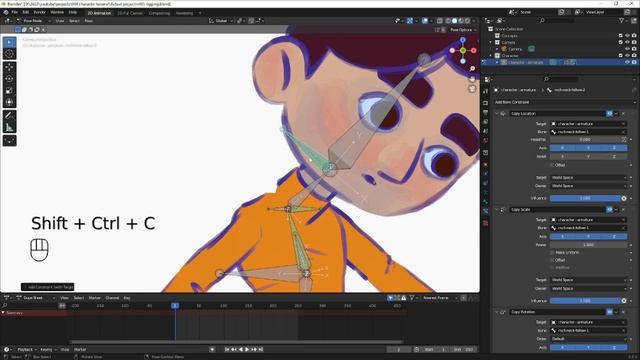Jump to the timeline start frame
Viewport: 640px width, 360px height.
coord(227,349)
